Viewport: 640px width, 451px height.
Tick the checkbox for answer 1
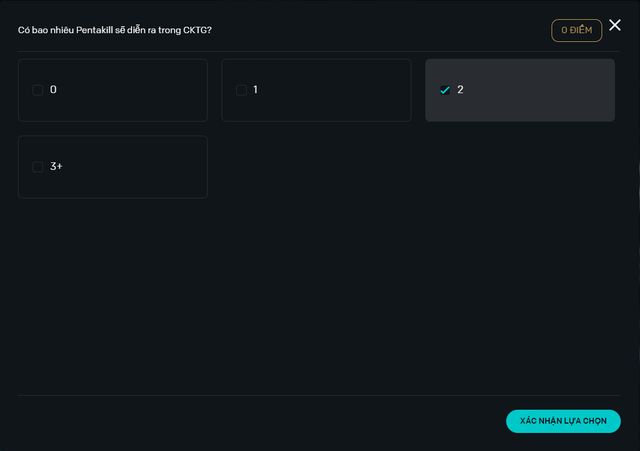(241, 90)
